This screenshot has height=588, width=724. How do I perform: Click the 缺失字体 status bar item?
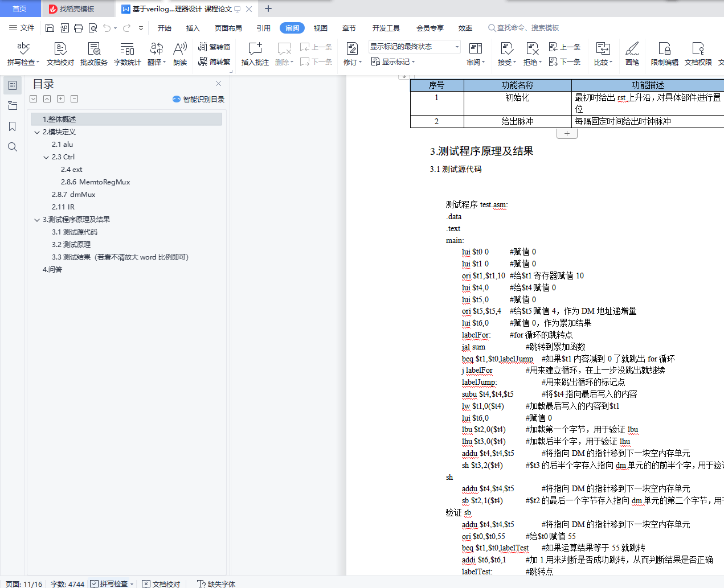(x=216, y=583)
